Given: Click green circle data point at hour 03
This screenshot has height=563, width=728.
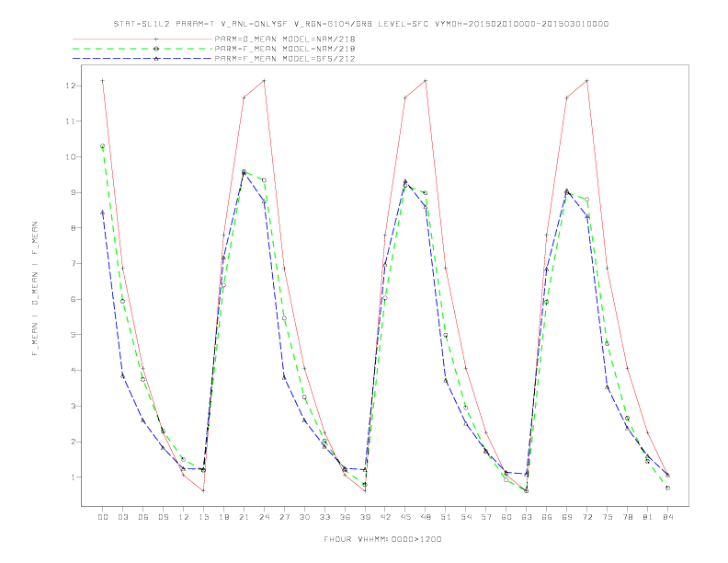Looking at the screenshot, I should pos(122,302).
